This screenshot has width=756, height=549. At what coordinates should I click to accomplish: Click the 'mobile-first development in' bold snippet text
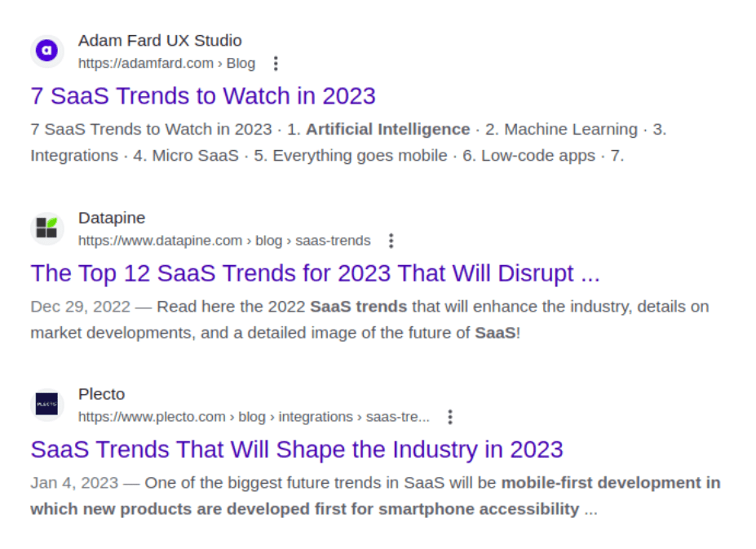click(x=611, y=483)
